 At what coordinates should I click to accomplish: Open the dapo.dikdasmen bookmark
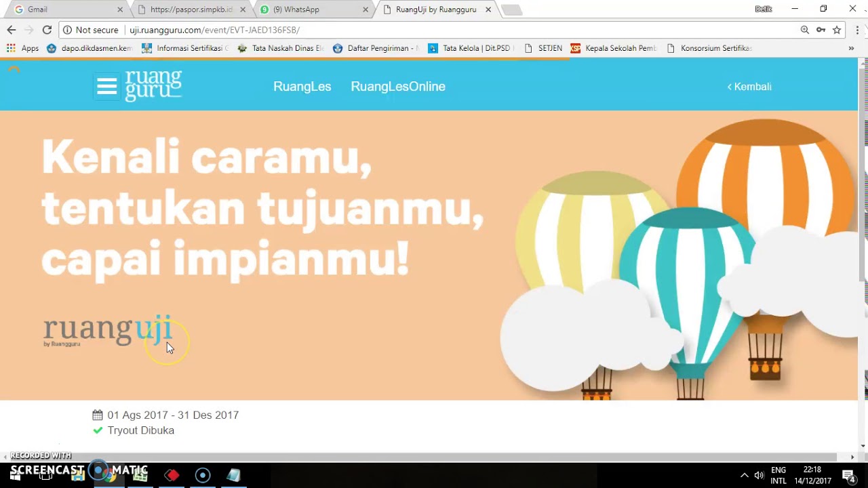tap(90, 48)
